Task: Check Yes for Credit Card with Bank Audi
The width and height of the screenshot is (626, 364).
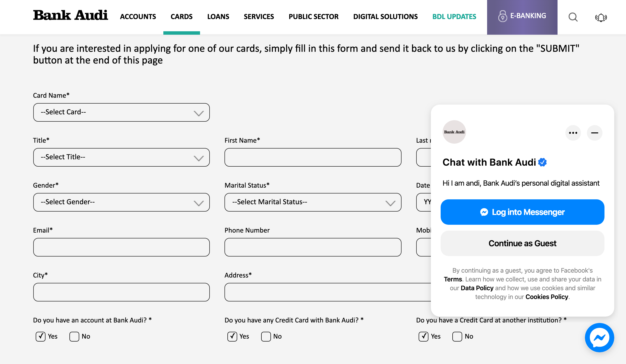Action: click(232, 336)
